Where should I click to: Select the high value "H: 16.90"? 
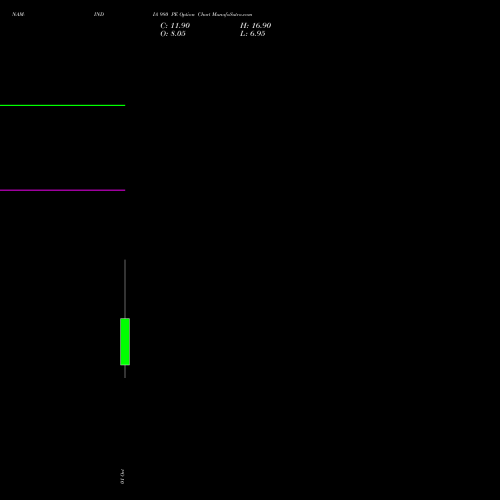pyautogui.click(x=256, y=26)
